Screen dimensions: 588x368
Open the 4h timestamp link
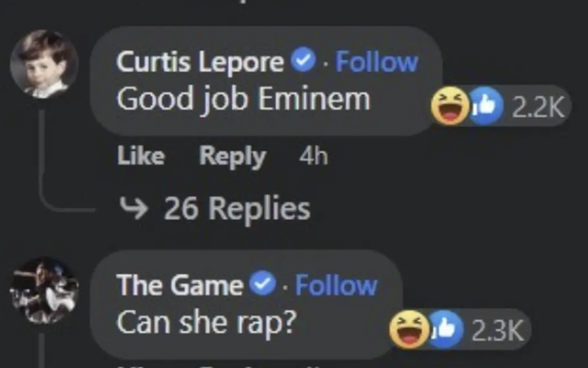[313, 156]
